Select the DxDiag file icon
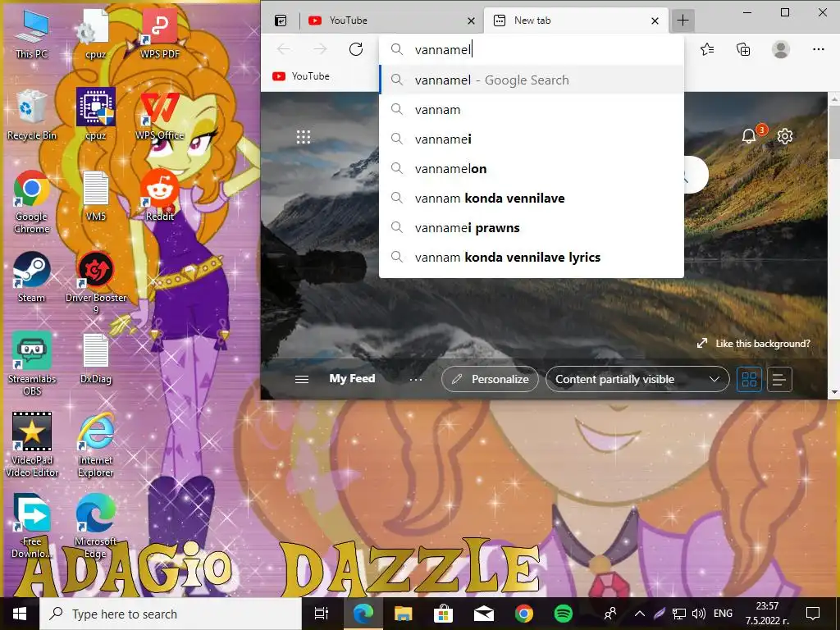The width and height of the screenshot is (840, 630). 96,358
